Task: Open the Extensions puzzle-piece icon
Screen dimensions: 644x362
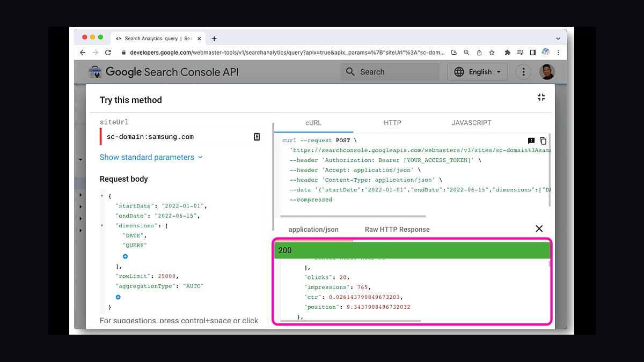Action: click(507, 53)
